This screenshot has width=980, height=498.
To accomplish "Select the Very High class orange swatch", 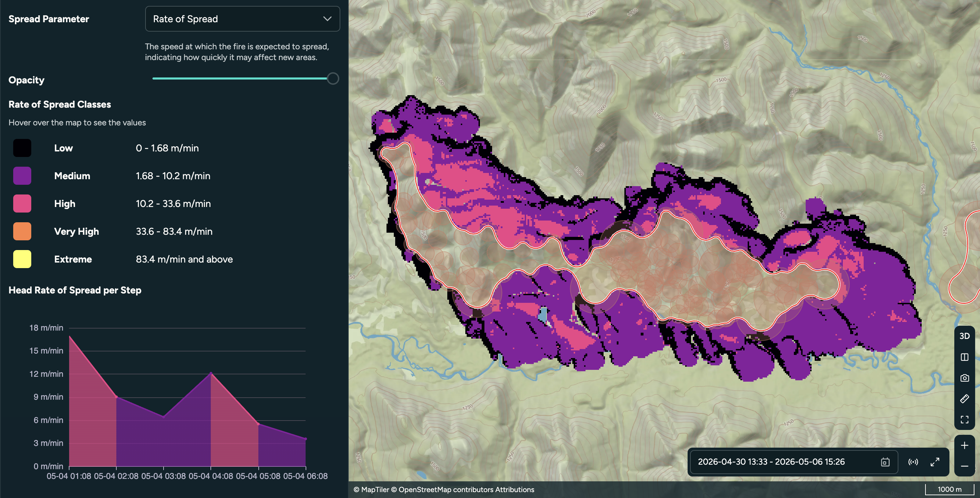I will 22,231.
